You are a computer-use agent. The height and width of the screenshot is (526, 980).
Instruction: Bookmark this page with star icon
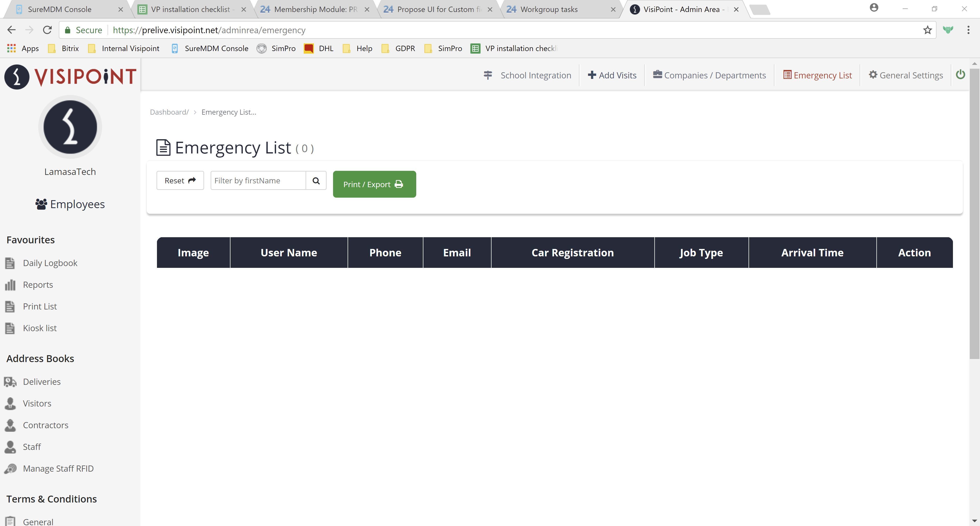(x=927, y=30)
